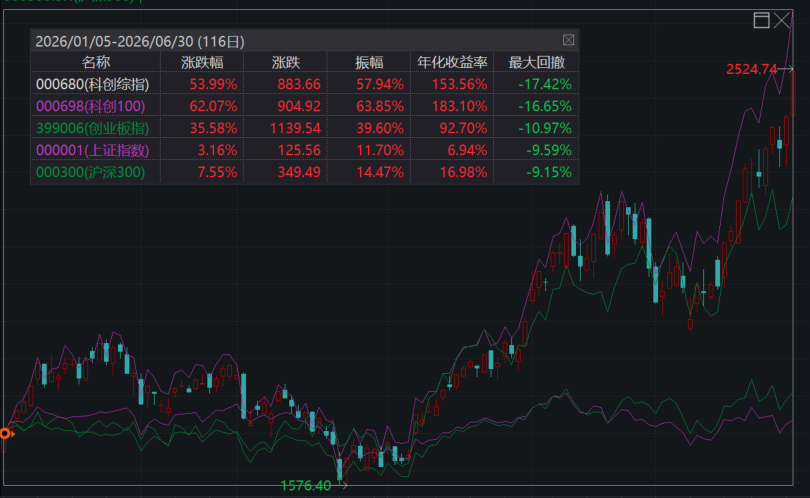This screenshot has width=810, height=498.
Task: Maximize the chart window
Action: click(x=761, y=20)
